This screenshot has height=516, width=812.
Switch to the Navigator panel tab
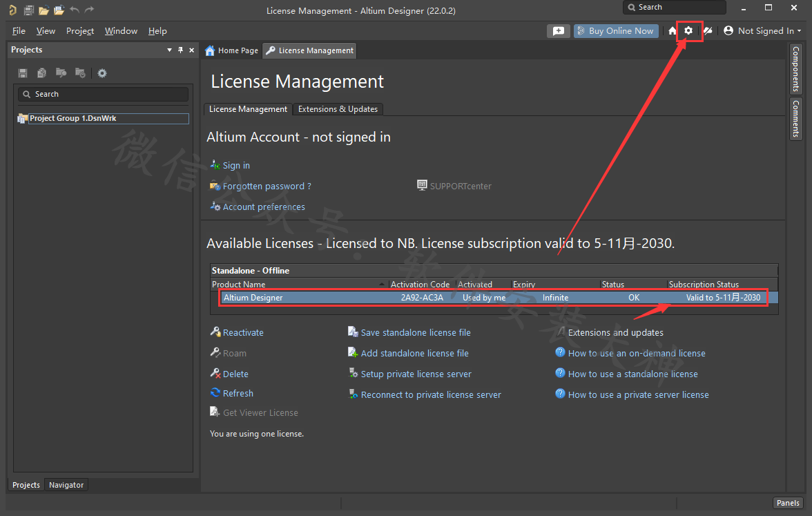click(66, 485)
